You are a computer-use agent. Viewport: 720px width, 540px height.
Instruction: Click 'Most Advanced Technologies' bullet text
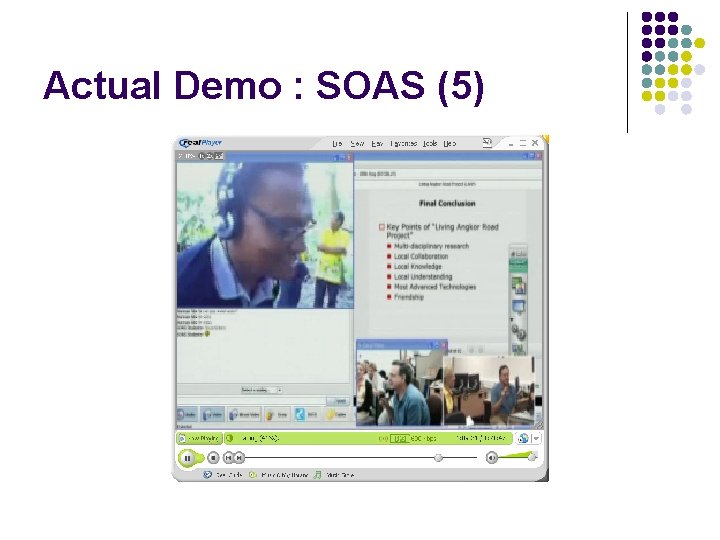pyautogui.click(x=435, y=287)
